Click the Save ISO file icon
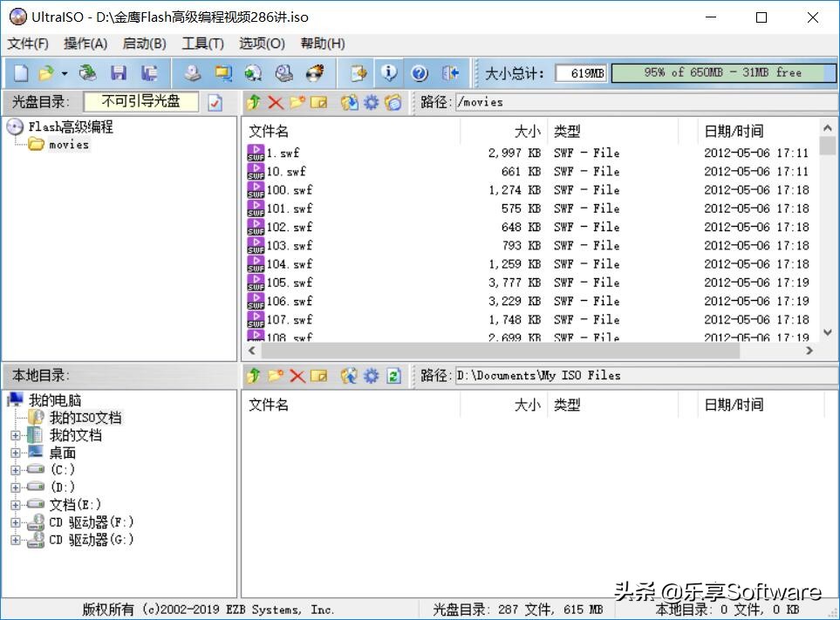This screenshot has height=620, width=840. click(x=119, y=72)
